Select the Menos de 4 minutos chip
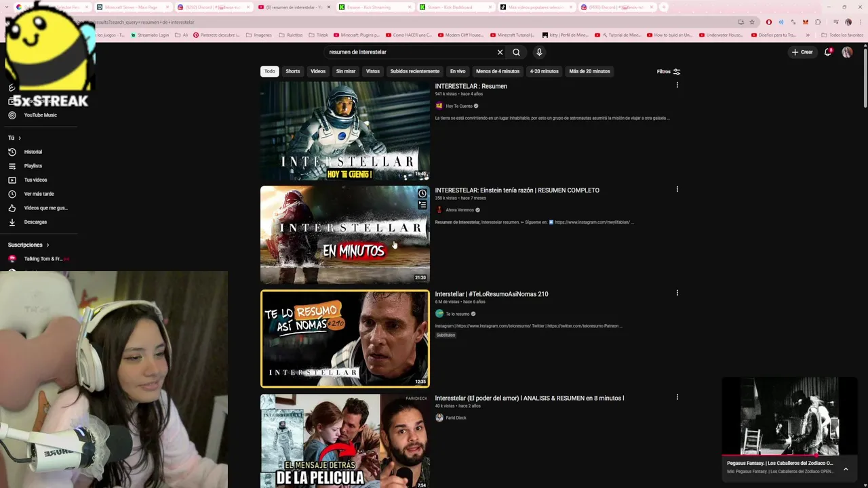This screenshot has width=868, height=488. (x=498, y=71)
